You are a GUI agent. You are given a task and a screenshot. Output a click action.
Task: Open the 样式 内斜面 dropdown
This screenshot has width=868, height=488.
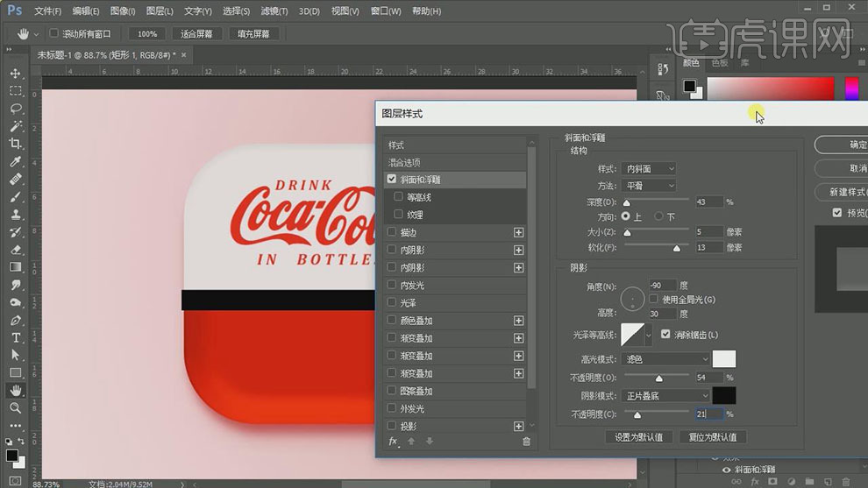649,168
